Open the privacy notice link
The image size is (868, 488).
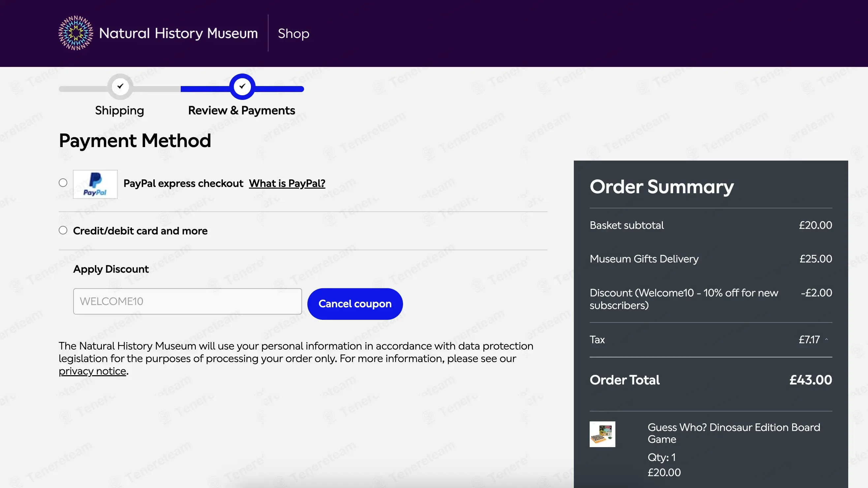pyautogui.click(x=92, y=371)
